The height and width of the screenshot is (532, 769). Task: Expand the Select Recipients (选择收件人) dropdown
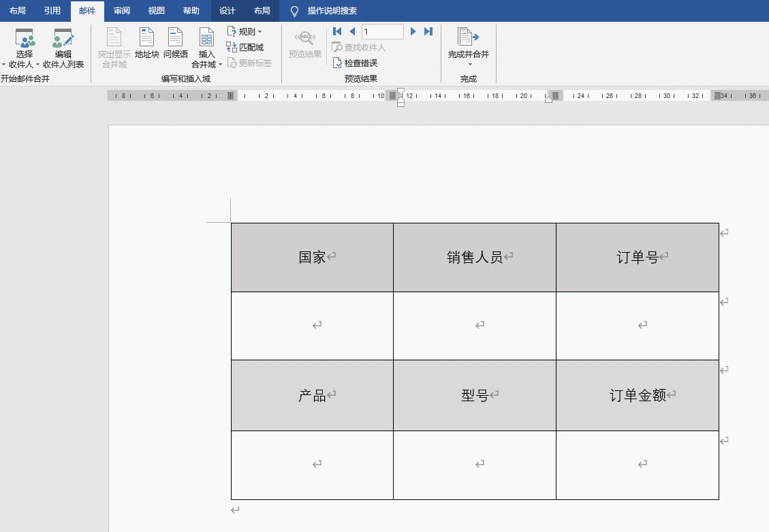(25, 64)
